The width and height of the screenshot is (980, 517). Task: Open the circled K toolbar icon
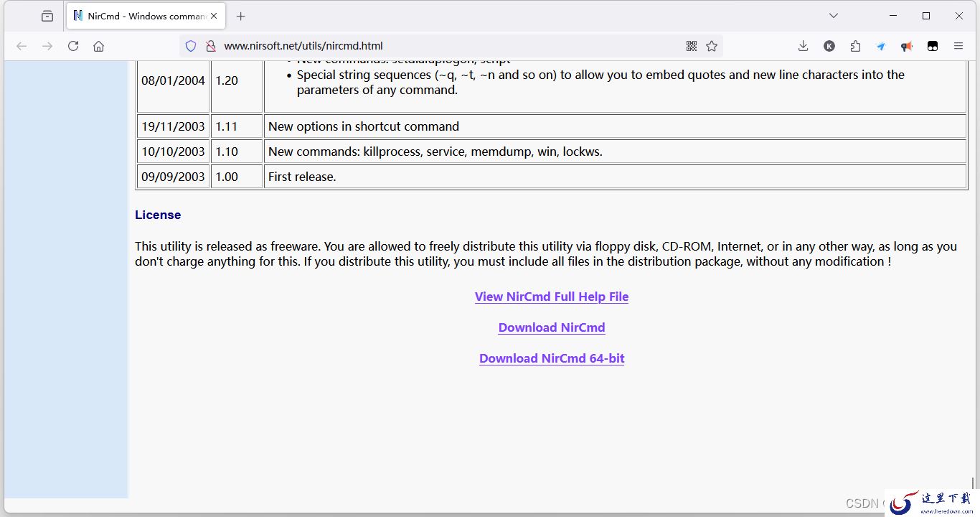[x=829, y=46]
